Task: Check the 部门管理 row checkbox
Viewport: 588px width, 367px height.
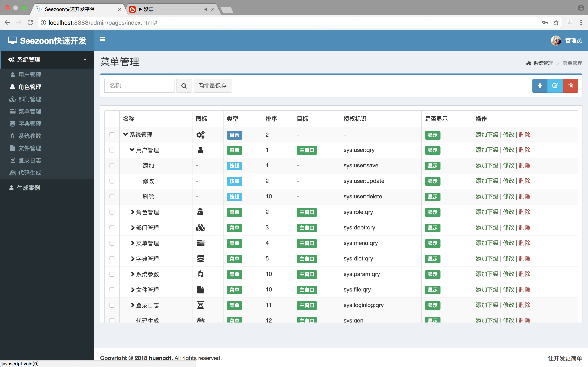Action: point(112,228)
